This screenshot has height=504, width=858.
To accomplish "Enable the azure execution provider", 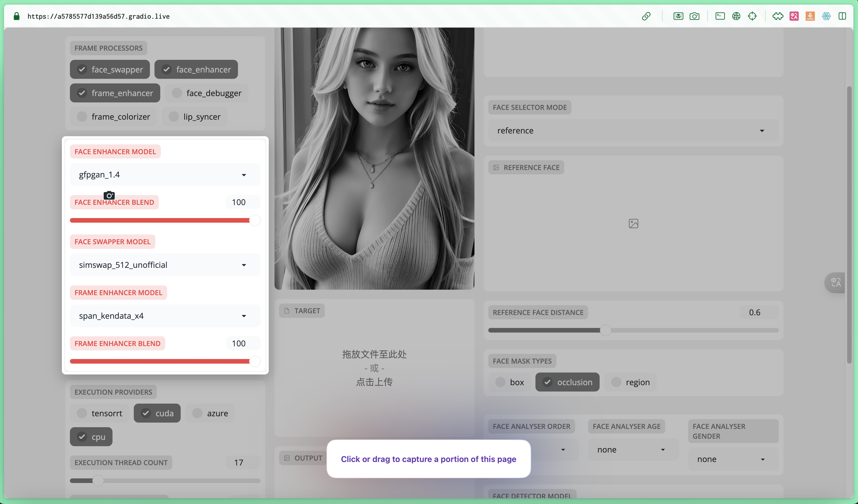I will pyautogui.click(x=210, y=413).
